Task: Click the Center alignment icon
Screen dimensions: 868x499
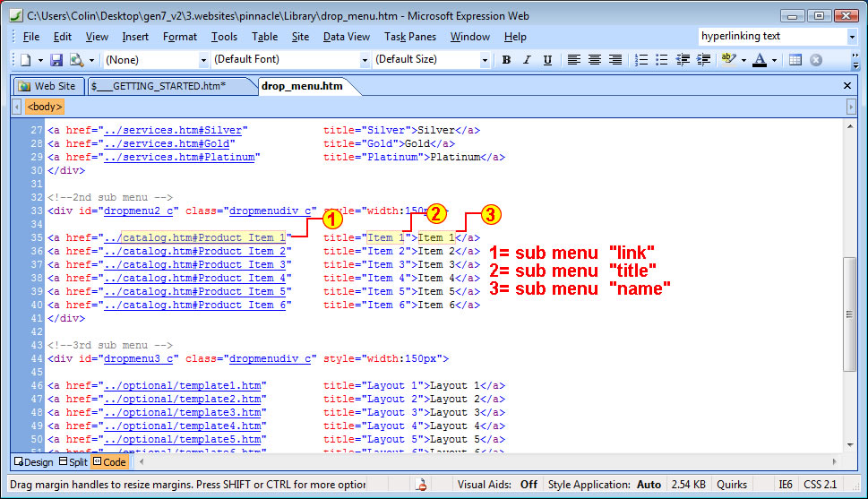Action: point(595,60)
